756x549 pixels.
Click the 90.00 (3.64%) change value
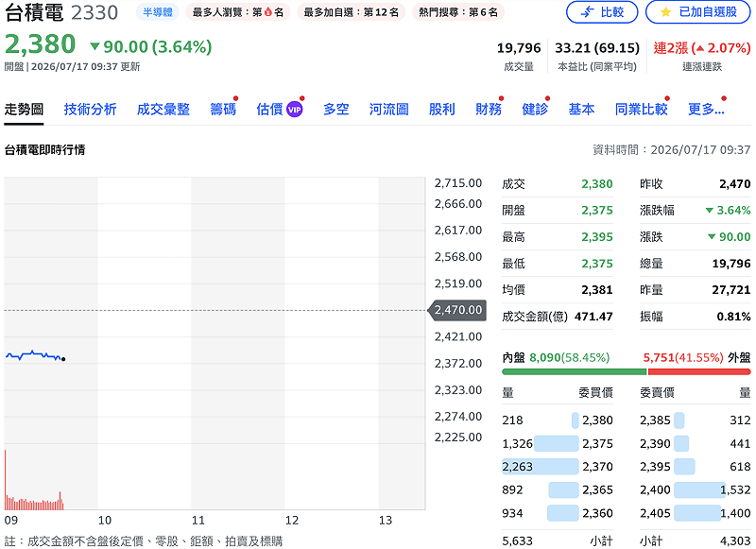tap(151, 46)
